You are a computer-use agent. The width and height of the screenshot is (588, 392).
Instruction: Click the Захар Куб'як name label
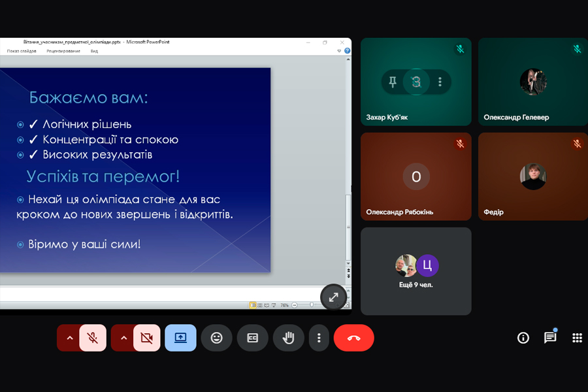coord(387,118)
